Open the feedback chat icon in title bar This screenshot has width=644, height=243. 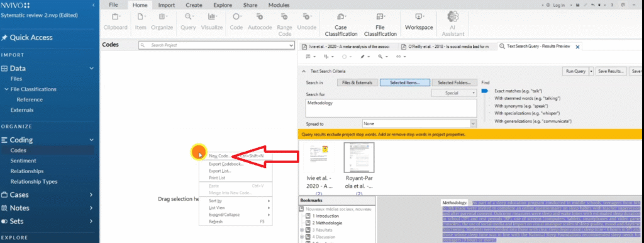click(623, 5)
